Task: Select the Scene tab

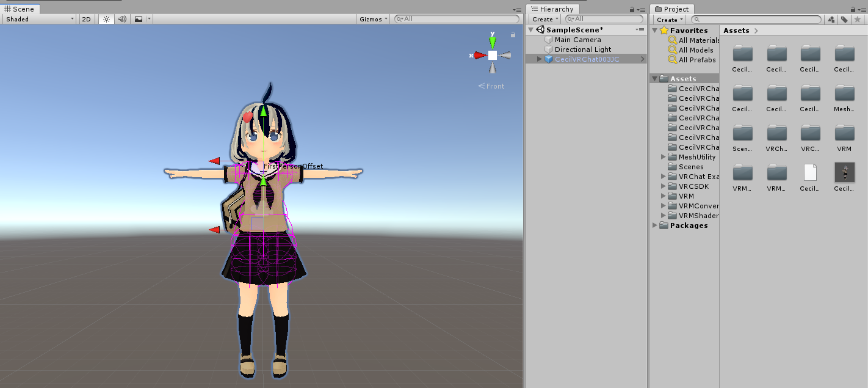Action: (20, 9)
